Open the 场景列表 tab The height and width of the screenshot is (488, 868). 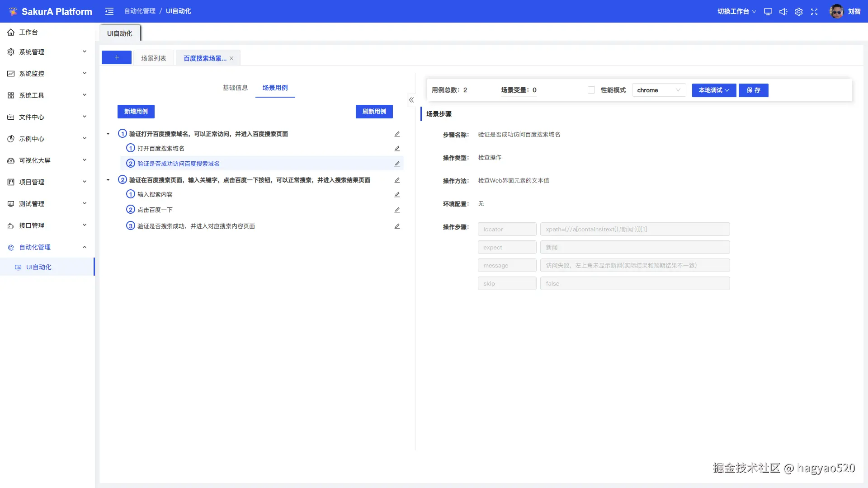(x=154, y=58)
